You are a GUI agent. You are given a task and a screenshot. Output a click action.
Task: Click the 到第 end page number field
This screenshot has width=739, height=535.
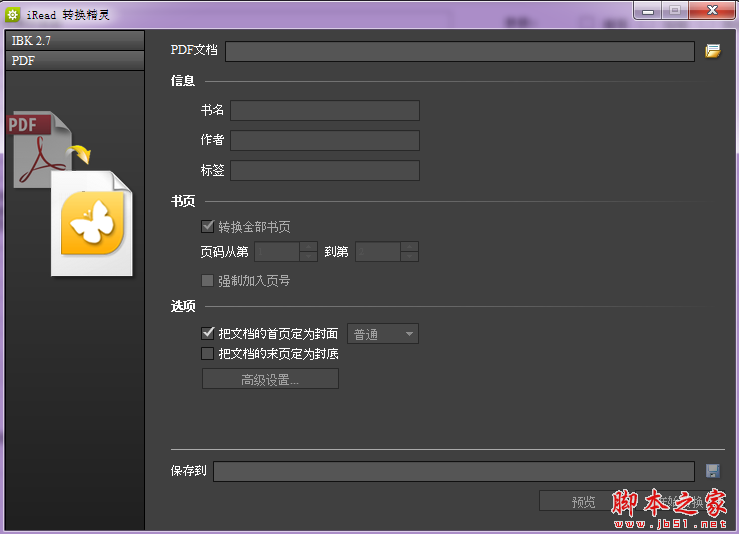378,252
